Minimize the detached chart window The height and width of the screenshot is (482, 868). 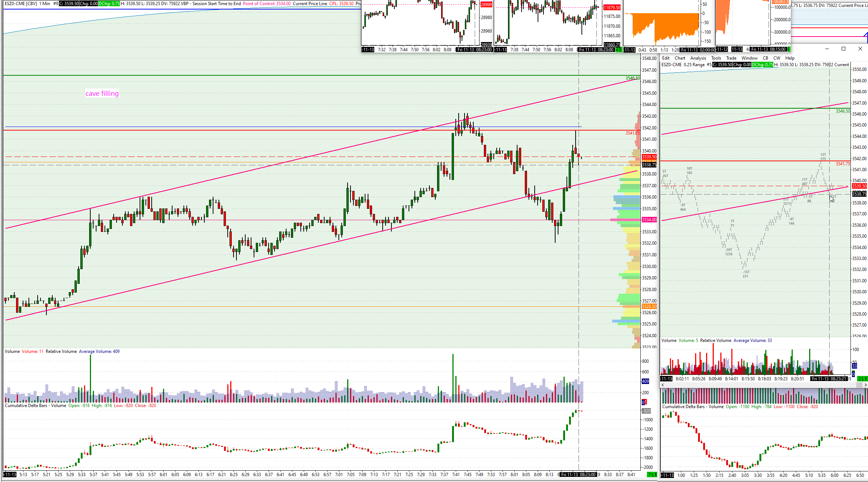(827, 49)
